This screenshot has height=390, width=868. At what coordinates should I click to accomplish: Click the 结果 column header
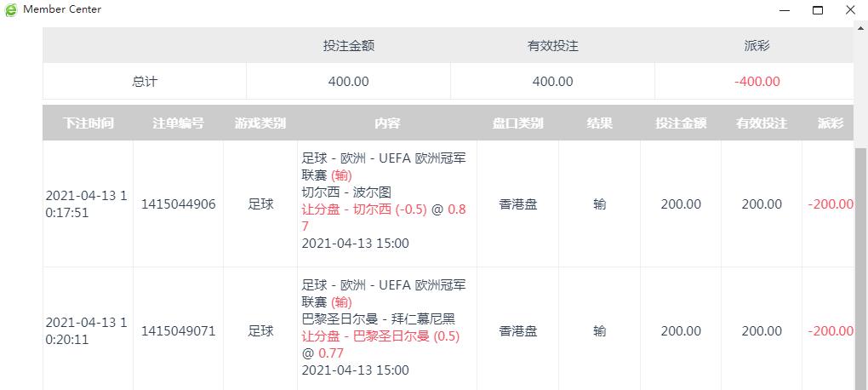599,123
